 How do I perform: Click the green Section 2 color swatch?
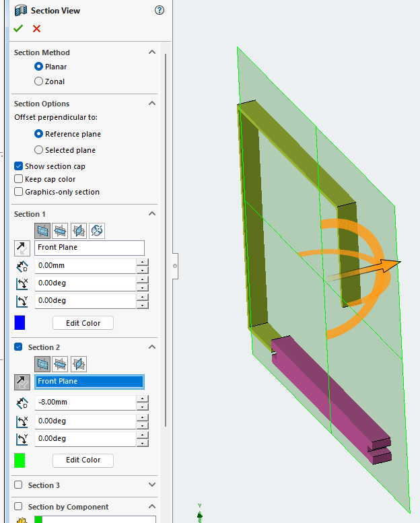point(20,460)
